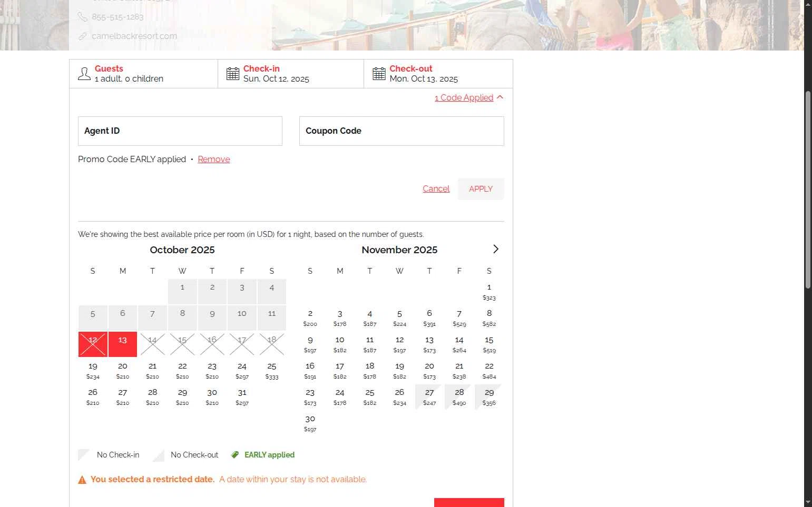Select November 15 priced $519

point(489,344)
